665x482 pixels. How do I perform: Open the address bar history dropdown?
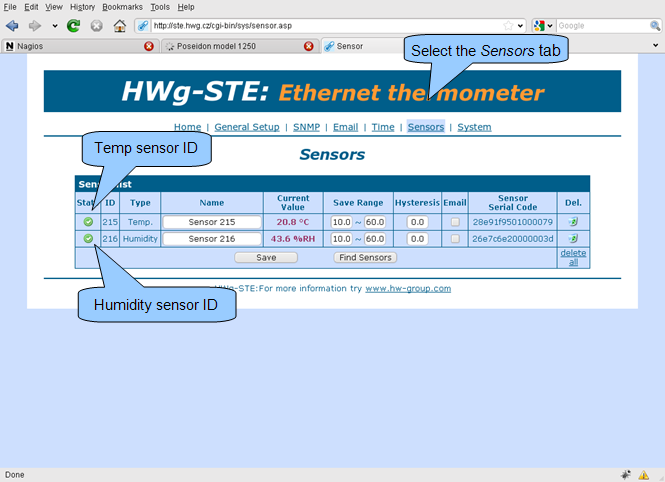pos(520,26)
